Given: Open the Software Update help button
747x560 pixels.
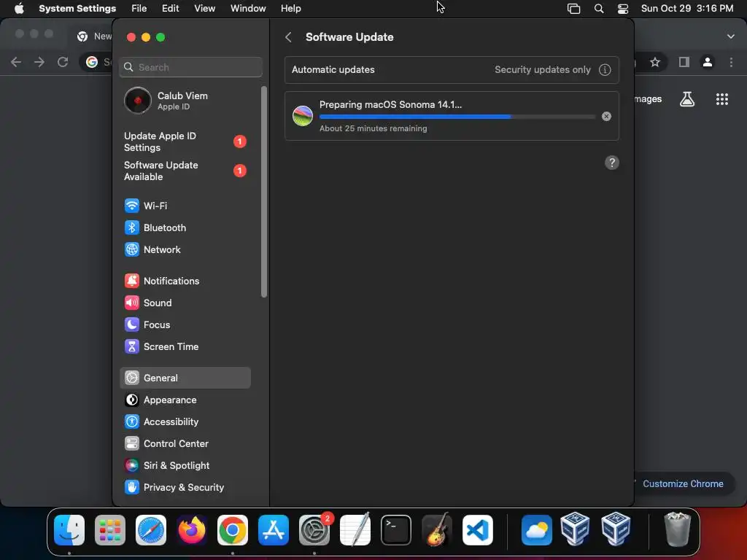Looking at the screenshot, I should tap(612, 163).
